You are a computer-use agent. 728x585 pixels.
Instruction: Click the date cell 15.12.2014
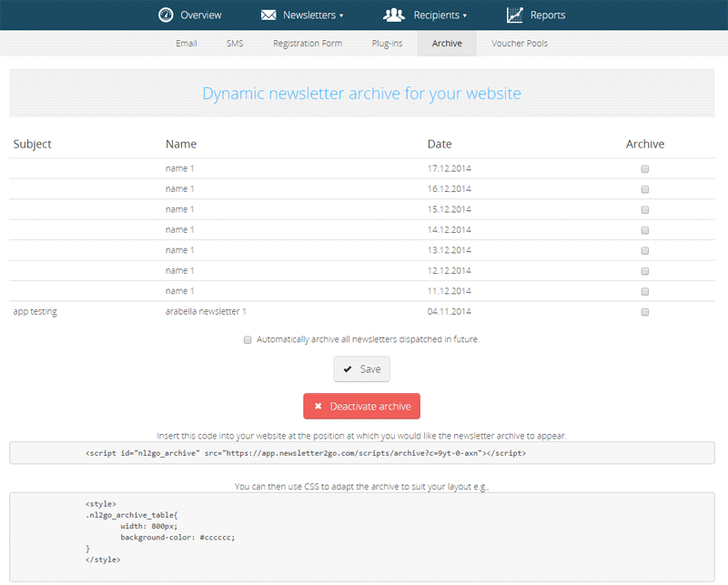coord(449,209)
